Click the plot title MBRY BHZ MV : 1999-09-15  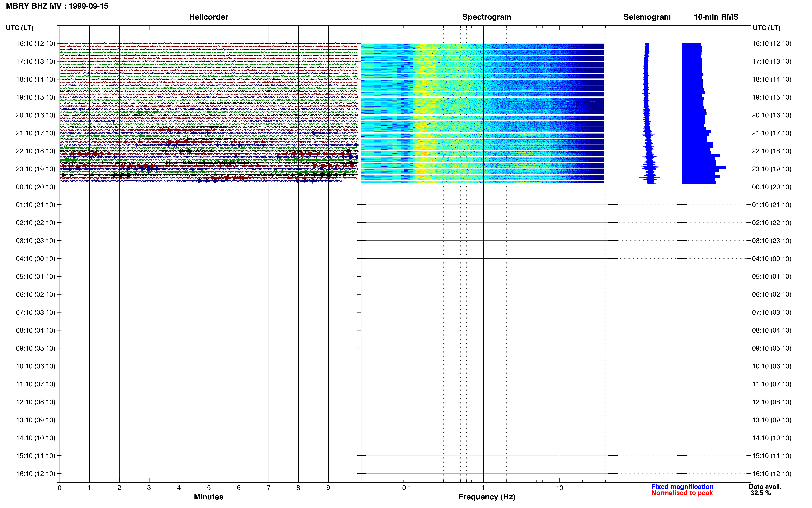57,6
